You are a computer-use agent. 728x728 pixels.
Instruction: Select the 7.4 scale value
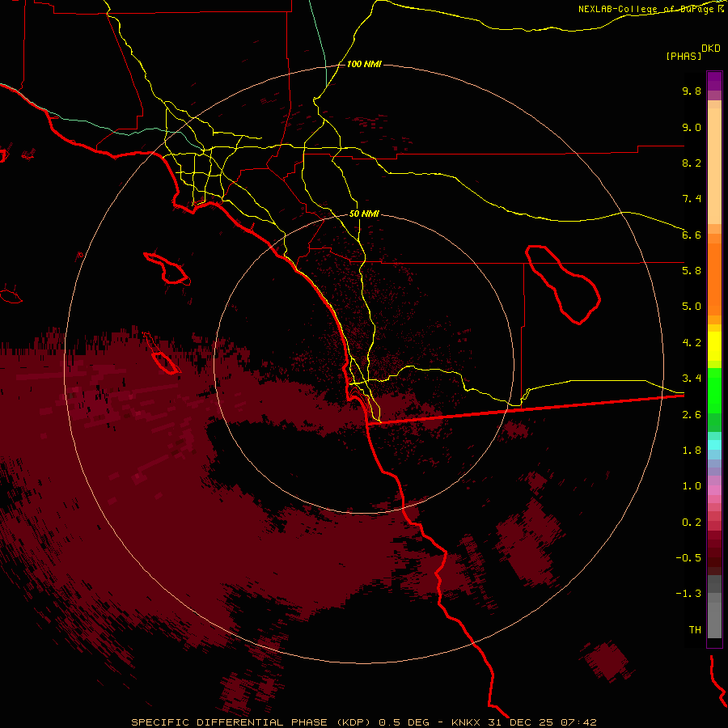692,199
